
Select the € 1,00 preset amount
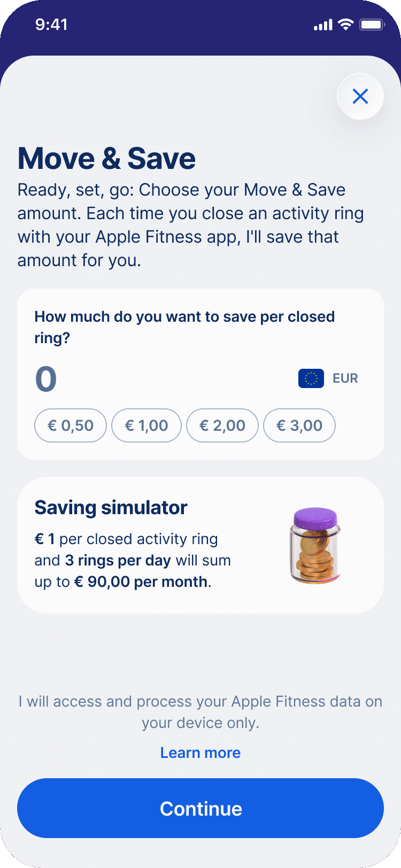coord(146,425)
